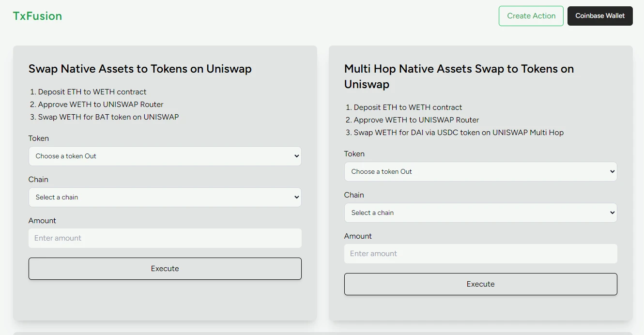The image size is (644, 335).
Task: Click the "Swap Native Assets to Tokens on Uniswap" heading
Action: [x=140, y=69]
